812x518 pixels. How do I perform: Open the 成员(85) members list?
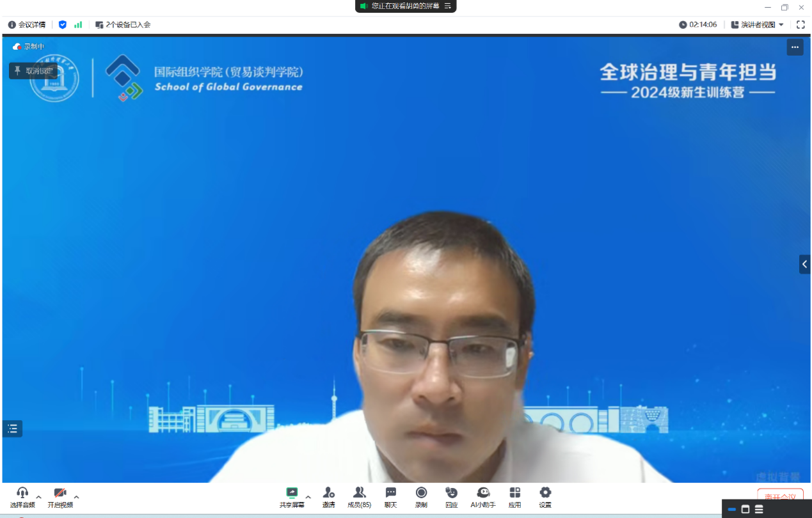[x=359, y=496]
